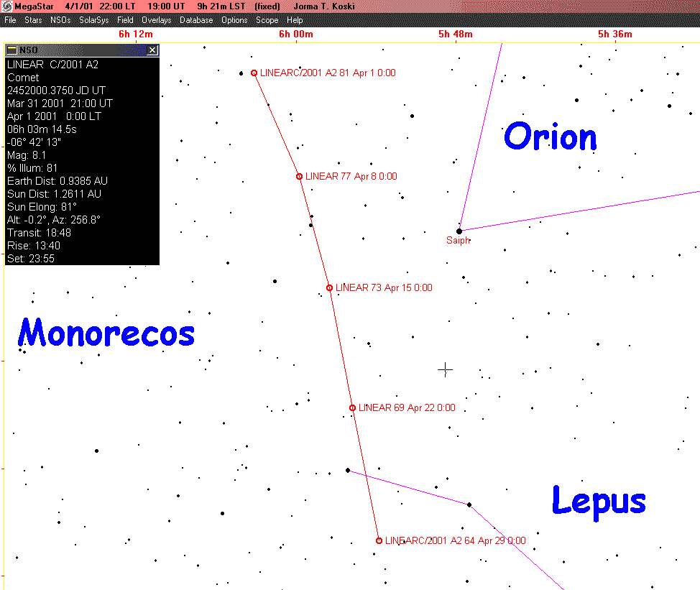Screen dimensions: 700x590
Task: Click the NSO panel's yellow title icon
Action: click(12, 50)
